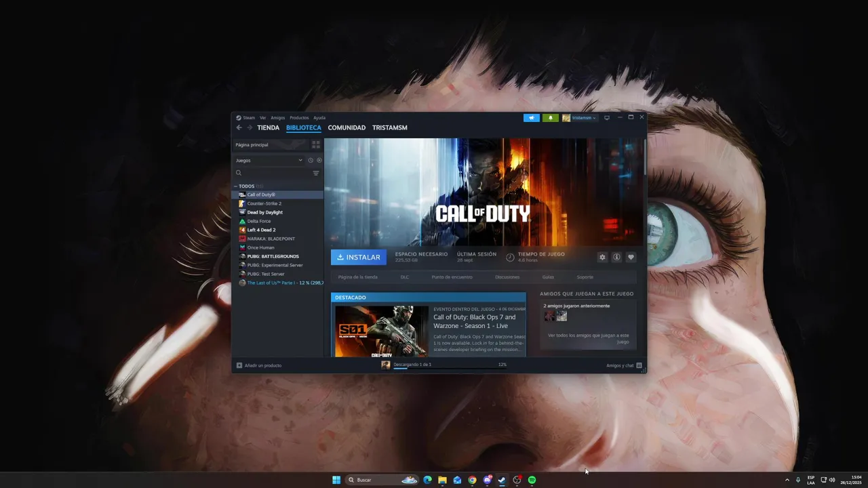Viewport: 868px width, 488px height.
Task: Click the blue INSTALAR button
Action: tap(359, 258)
